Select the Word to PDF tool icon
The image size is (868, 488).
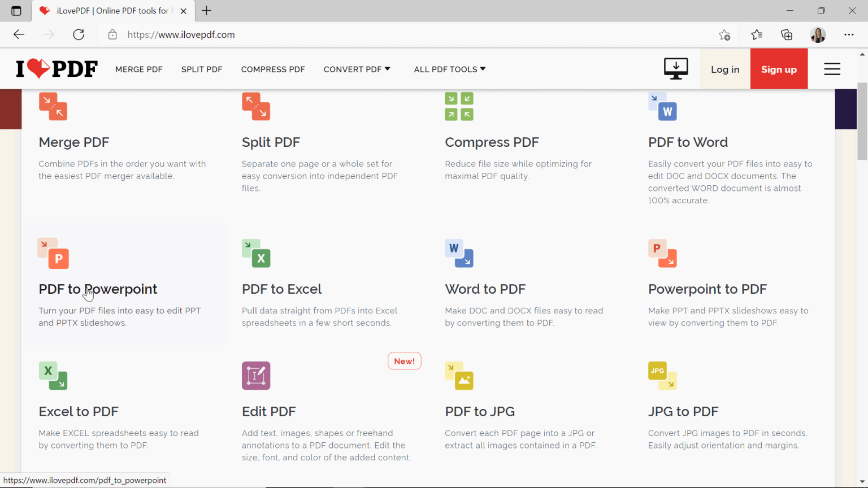[x=459, y=254]
